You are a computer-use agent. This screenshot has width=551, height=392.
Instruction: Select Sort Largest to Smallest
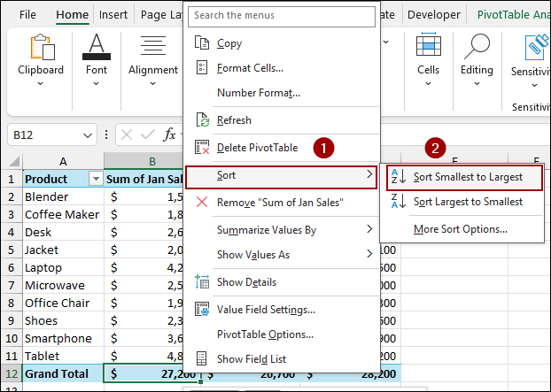tap(467, 202)
